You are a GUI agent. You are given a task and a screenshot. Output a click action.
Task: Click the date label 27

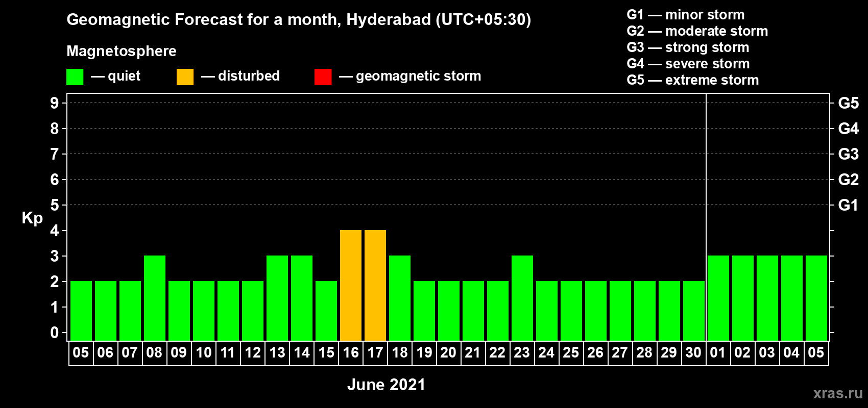point(620,352)
